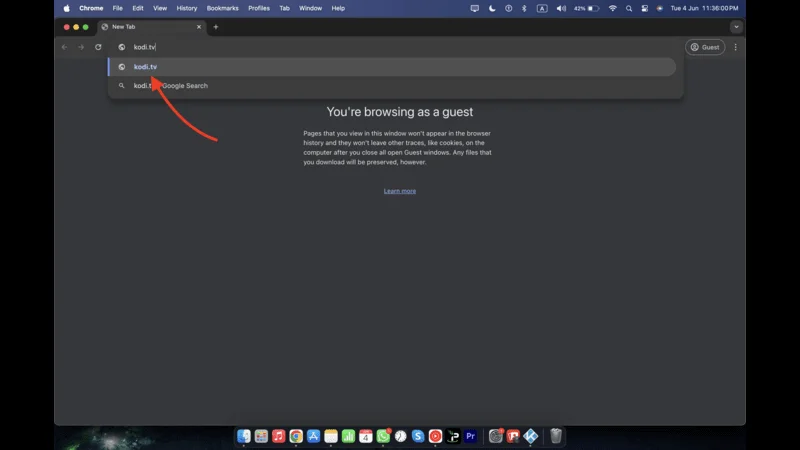Open the Chrome application menu
The image size is (800, 450).
[x=91, y=8]
